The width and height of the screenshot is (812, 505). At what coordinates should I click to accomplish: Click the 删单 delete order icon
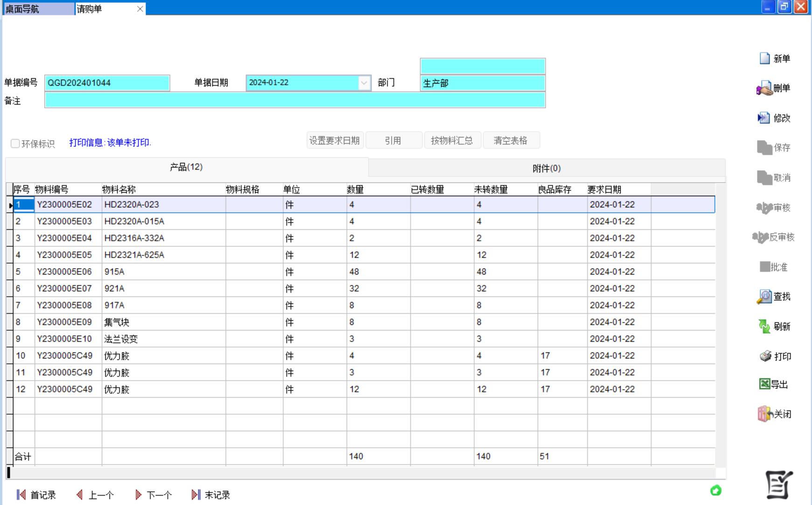[x=764, y=88]
